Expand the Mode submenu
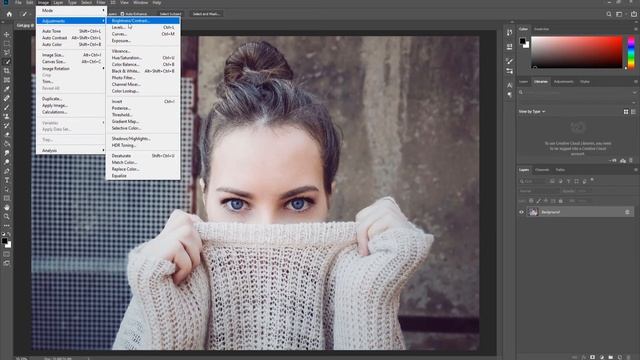Image resolution: width=640 pixels, height=360 pixels. click(x=71, y=10)
